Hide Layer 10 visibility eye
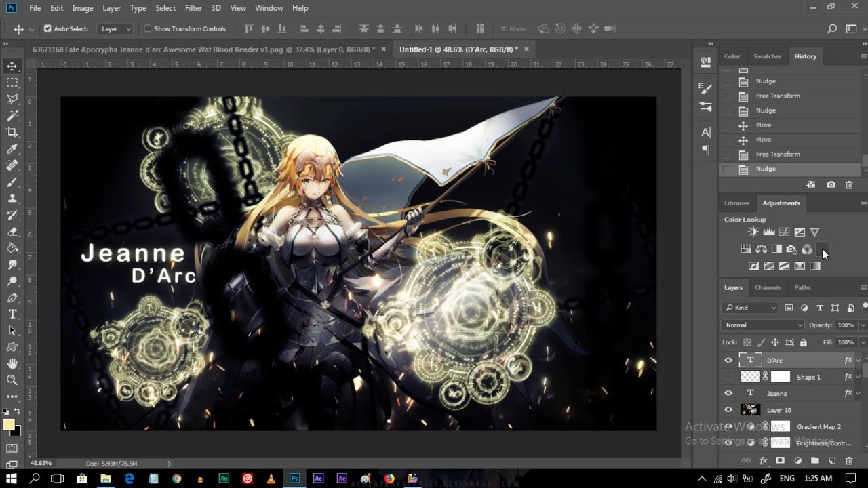 pyautogui.click(x=728, y=410)
